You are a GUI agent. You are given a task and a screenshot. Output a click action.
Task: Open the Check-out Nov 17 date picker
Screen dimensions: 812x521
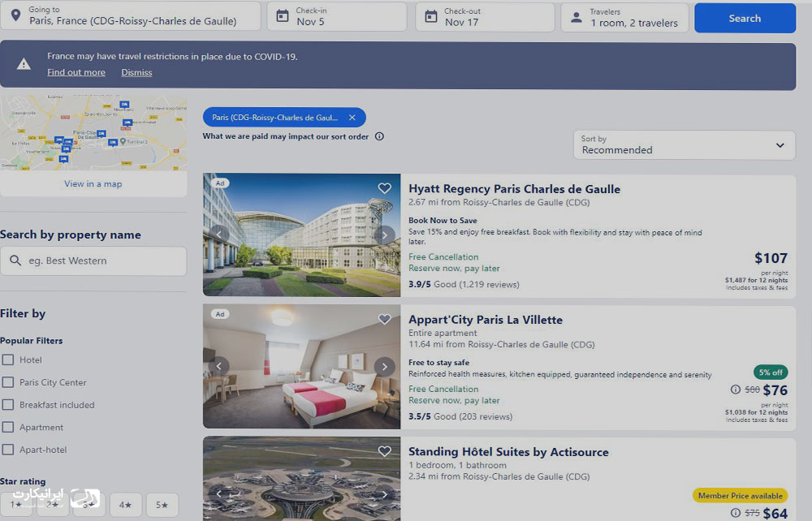click(x=485, y=17)
